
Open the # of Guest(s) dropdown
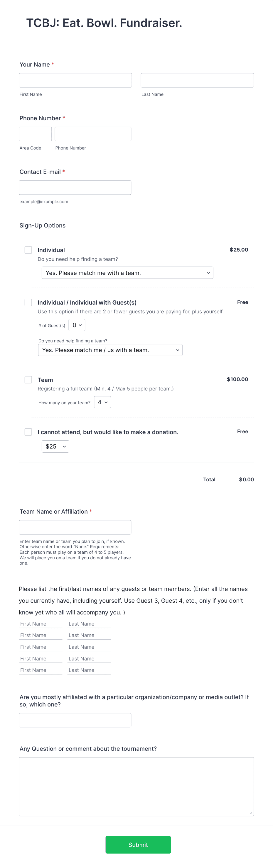[x=77, y=325]
